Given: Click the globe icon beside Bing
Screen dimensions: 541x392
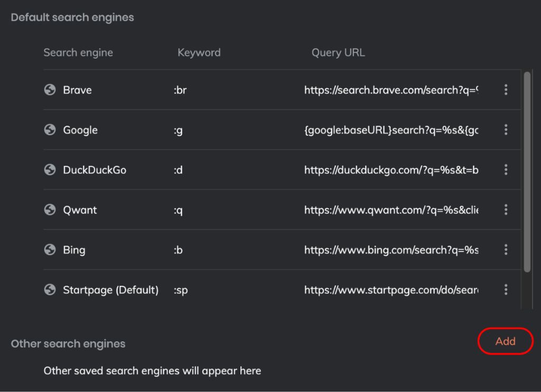Looking at the screenshot, I should (x=50, y=250).
